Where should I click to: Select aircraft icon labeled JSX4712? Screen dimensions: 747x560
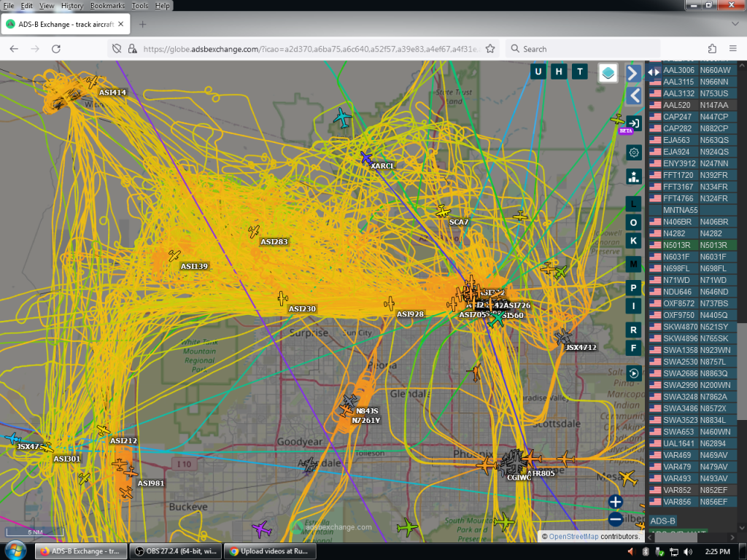click(564, 337)
